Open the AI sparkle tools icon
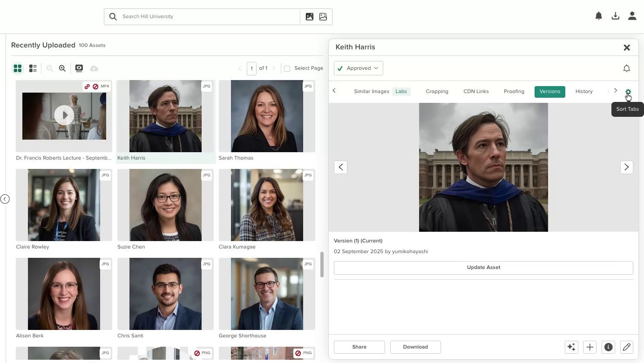The width and height of the screenshot is (644, 363). pos(571,347)
